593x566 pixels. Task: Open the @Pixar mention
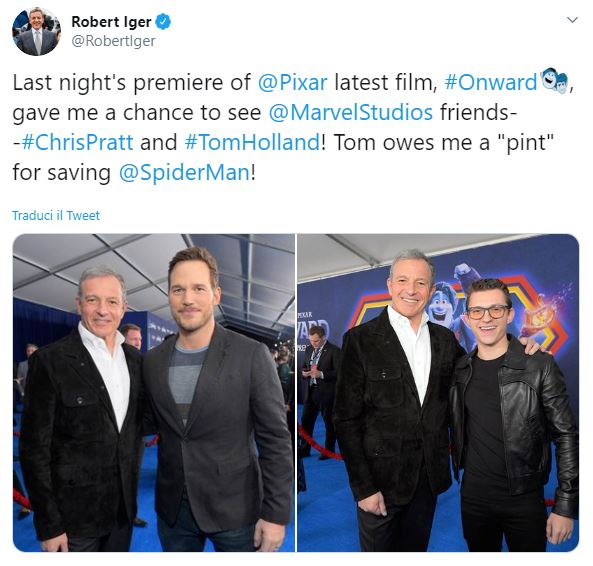click(x=292, y=82)
